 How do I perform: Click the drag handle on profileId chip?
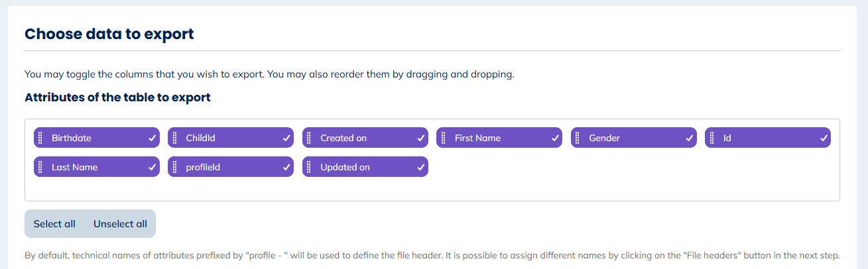click(174, 167)
